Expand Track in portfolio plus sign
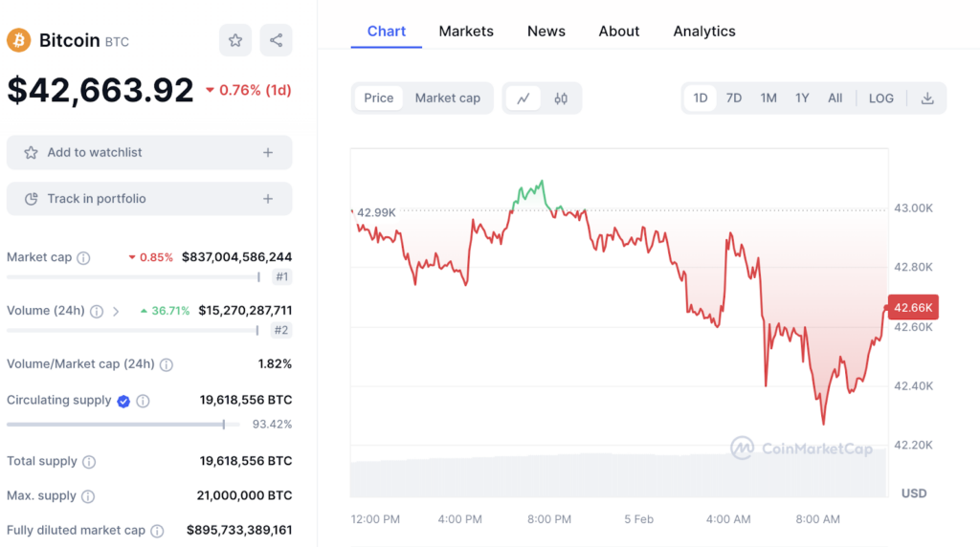This screenshot has width=980, height=547. 268,199
